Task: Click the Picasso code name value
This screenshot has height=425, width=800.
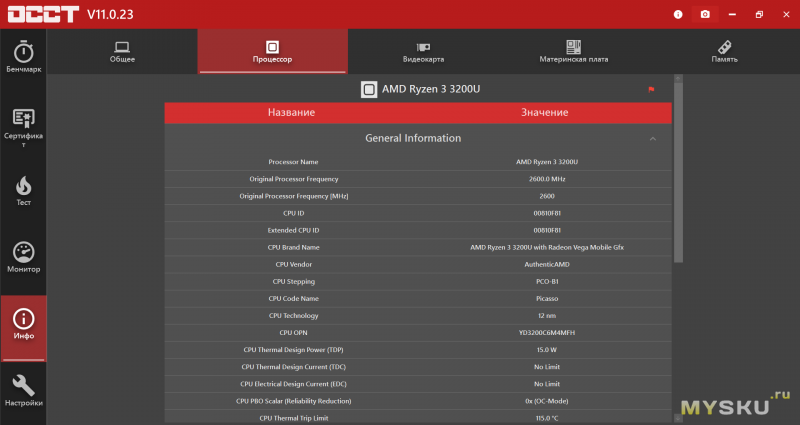Action: click(547, 298)
